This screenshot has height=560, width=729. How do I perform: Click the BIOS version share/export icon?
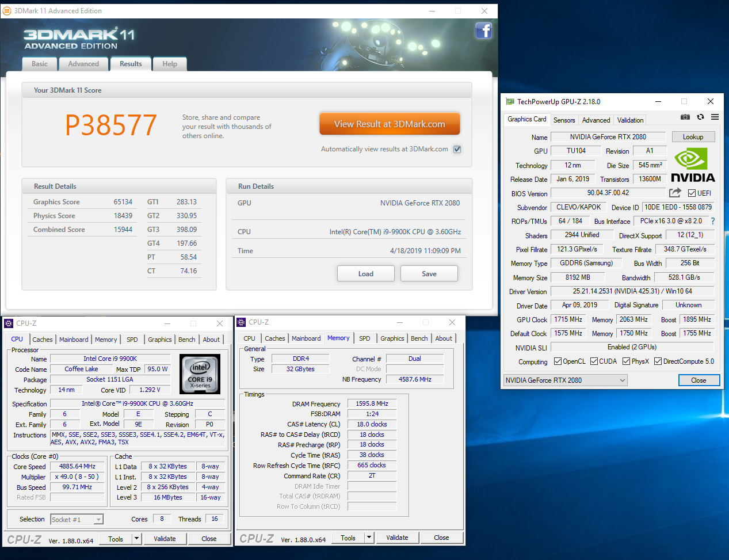[x=675, y=193]
